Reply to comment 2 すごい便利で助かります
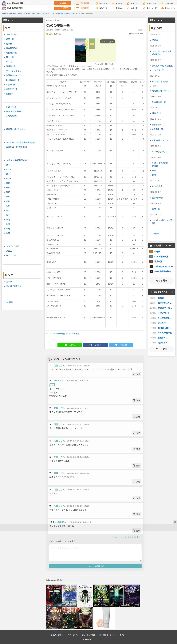Image resolution: width=177 pixels, height=644 pixels. point(136,417)
